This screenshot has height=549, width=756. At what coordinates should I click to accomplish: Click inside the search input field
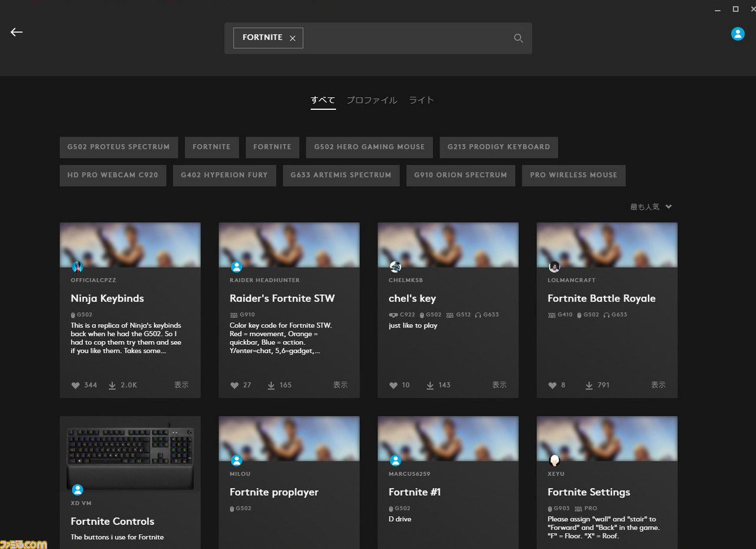click(x=378, y=38)
